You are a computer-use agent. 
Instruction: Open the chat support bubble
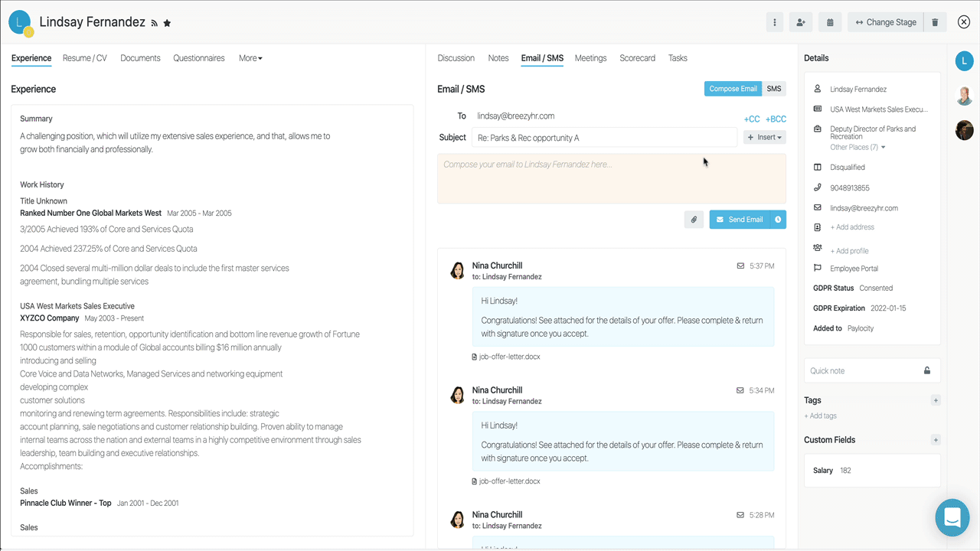(x=952, y=518)
